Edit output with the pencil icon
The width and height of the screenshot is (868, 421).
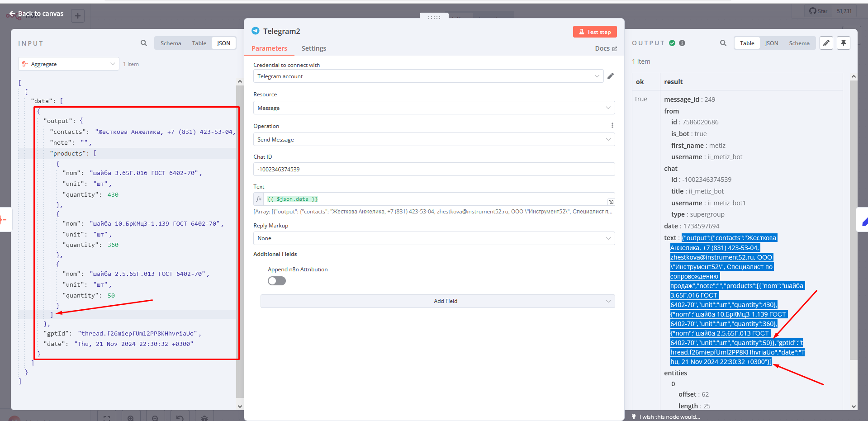coord(826,43)
